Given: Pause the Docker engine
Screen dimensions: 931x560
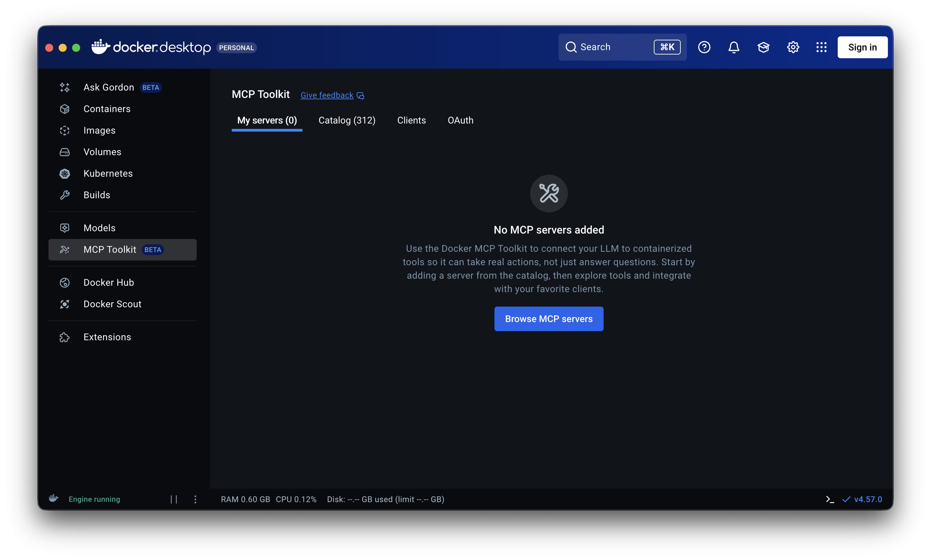Looking at the screenshot, I should click(174, 499).
